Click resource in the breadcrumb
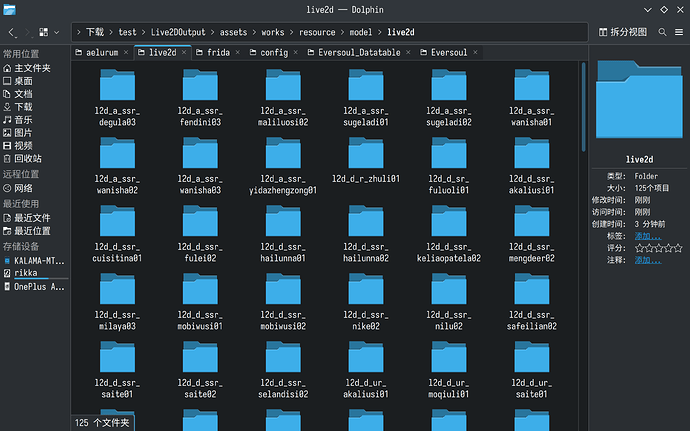This screenshot has width=690, height=431. click(x=317, y=32)
